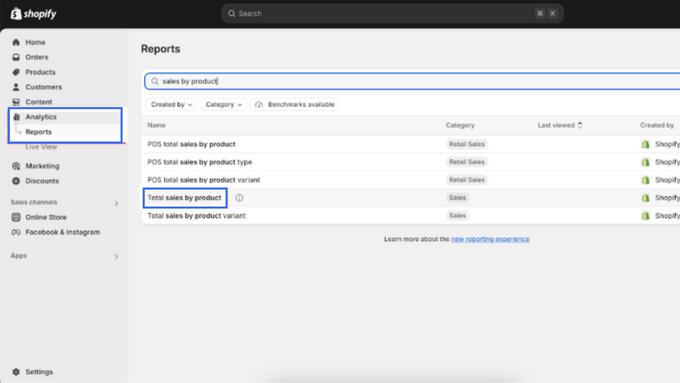Click the Customers person icon
Viewport: 680px width, 383px height.
tap(16, 87)
